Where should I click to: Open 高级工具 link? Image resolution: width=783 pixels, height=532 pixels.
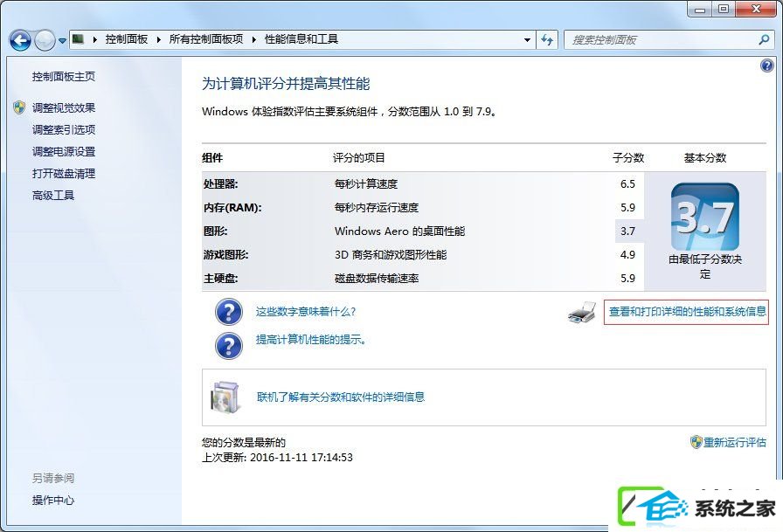[x=53, y=196]
